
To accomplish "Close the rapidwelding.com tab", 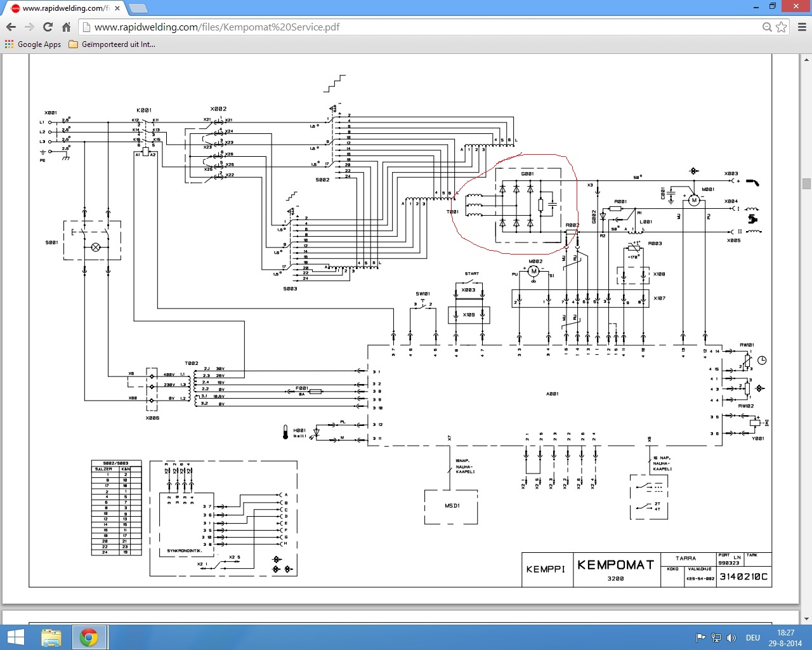I will 117,8.
